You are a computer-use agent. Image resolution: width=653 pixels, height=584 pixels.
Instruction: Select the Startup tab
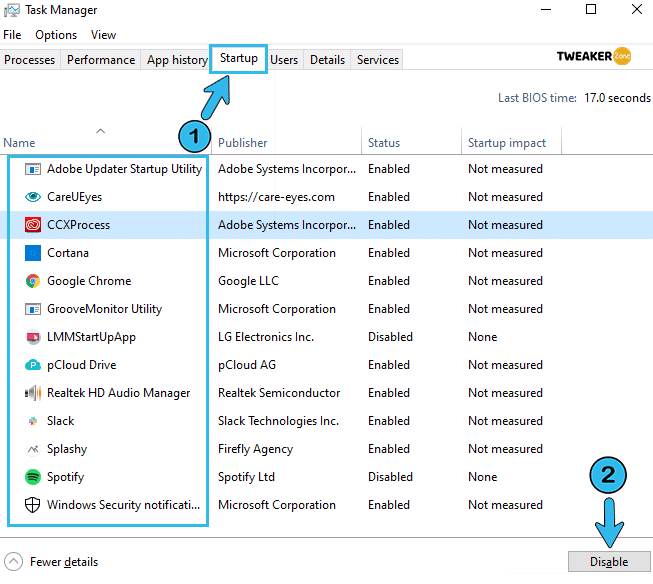click(x=239, y=58)
